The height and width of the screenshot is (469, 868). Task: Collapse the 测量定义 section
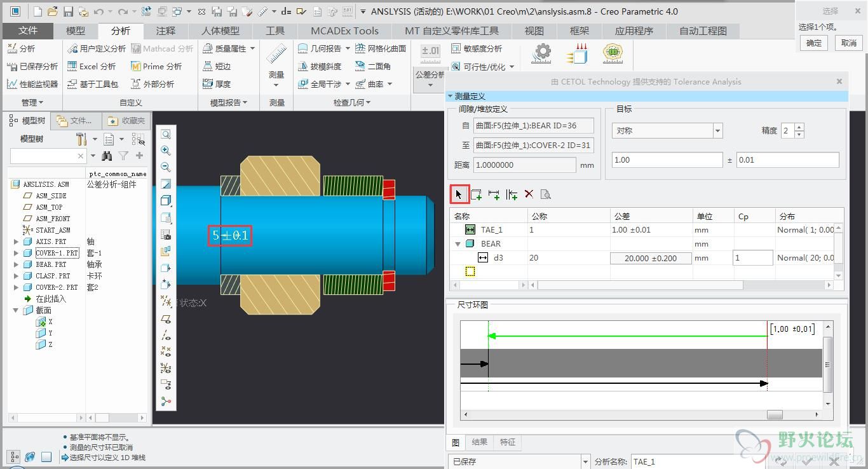[x=451, y=96]
